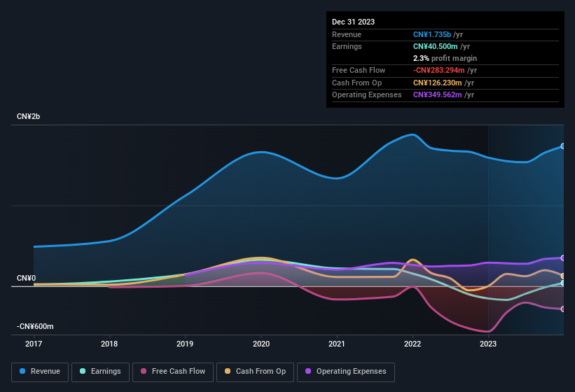The image size is (575, 392).
Task: Toggle the Revenue legend button
Action: [x=40, y=372]
